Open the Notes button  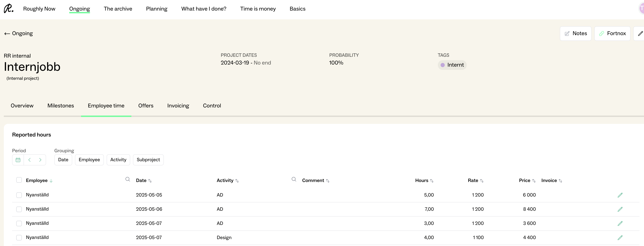[x=575, y=33]
